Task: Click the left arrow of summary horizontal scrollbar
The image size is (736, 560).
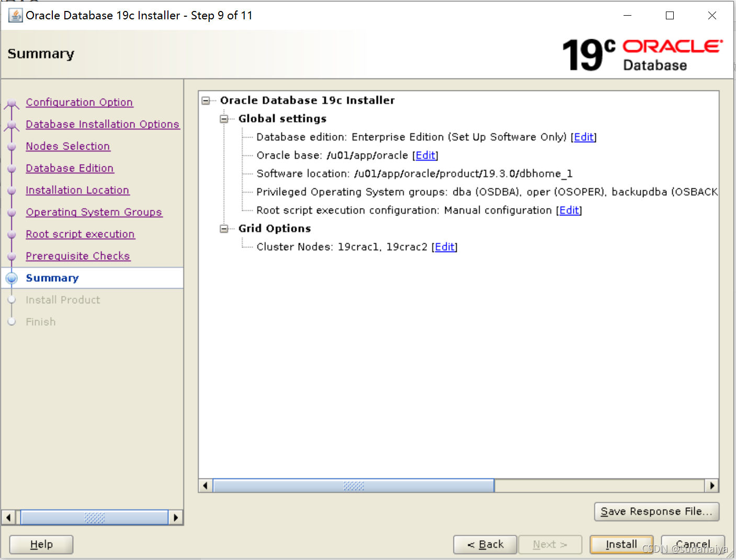Action: 206,486
